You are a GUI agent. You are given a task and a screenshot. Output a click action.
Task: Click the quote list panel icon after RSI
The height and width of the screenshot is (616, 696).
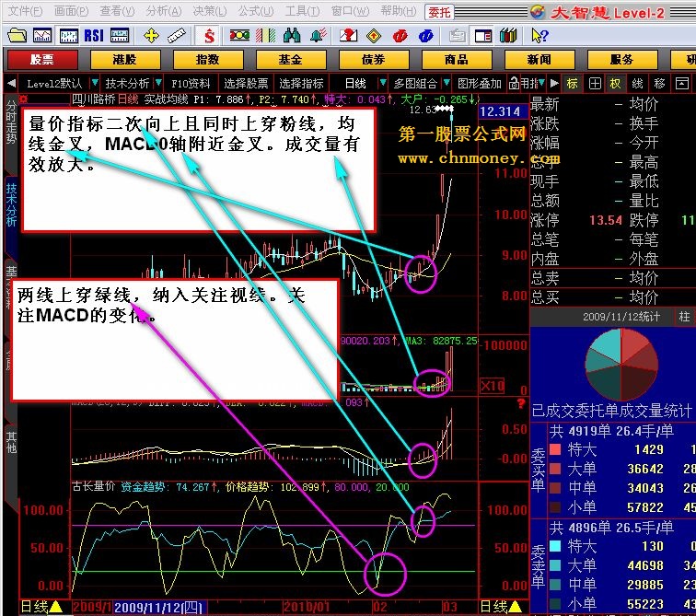[120, 36]
